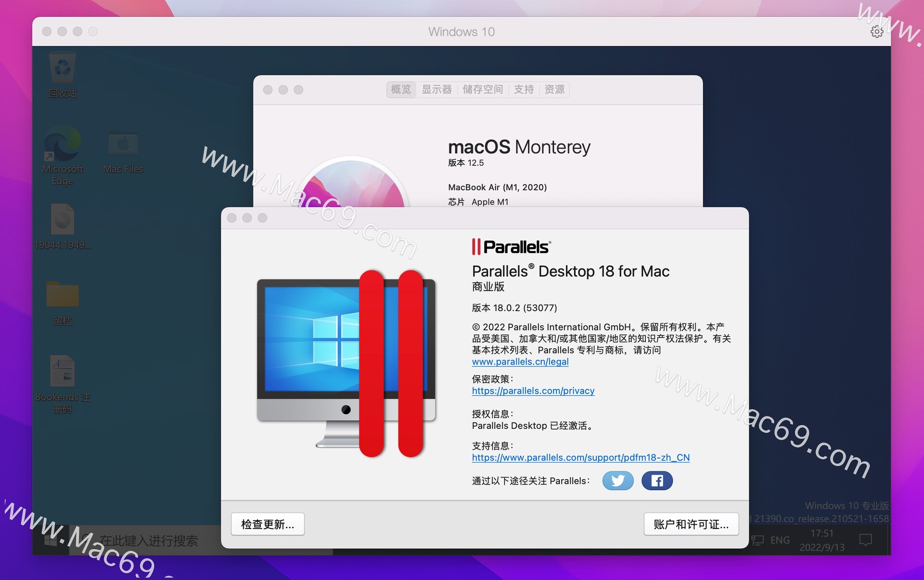Open the Windows 10 VM settings gear
This screenshot has width=924, height=580.
coord(876,32)
